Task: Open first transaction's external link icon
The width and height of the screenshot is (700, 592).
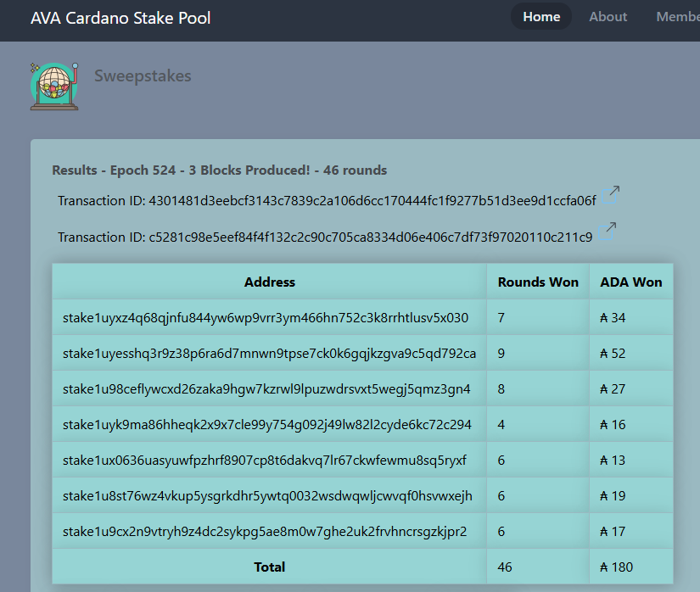Action: (613, 195)
